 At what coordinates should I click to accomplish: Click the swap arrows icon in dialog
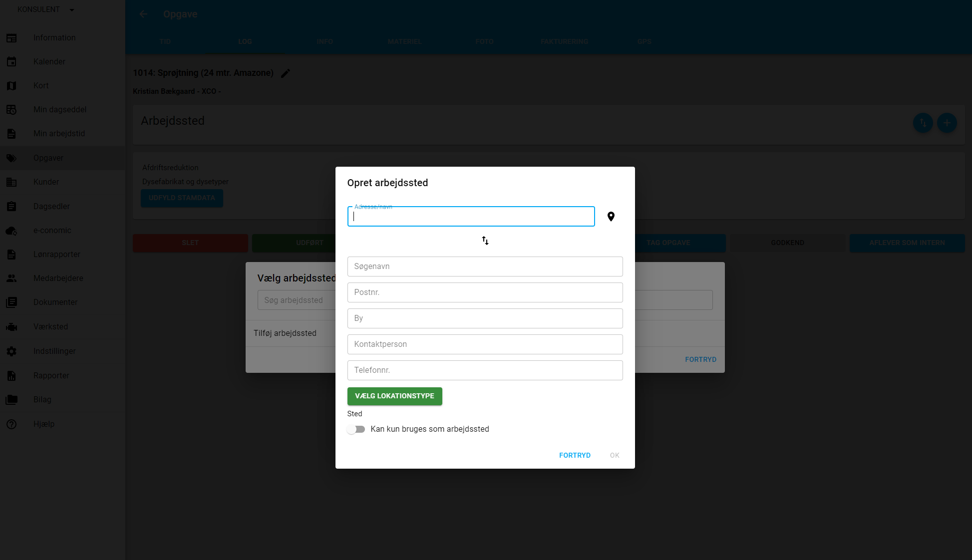pyautogui.click(x=485, y=241)
